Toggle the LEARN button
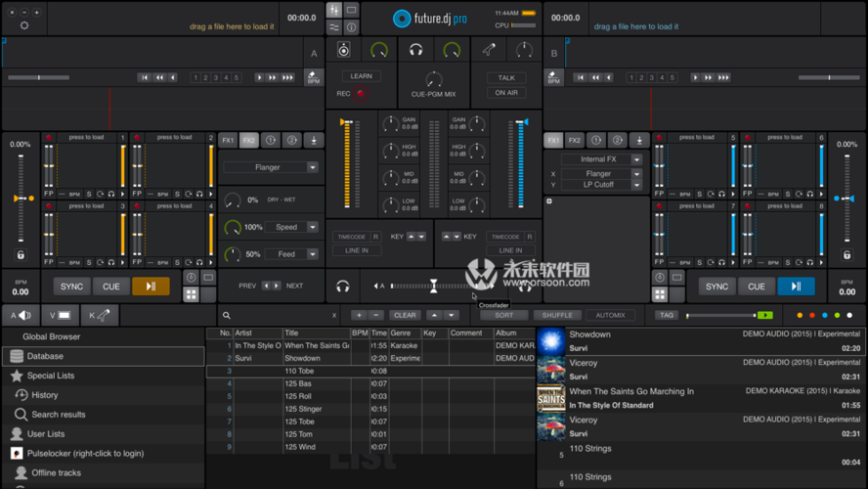This screenshot has width=868, height=489. [x=361, y=76]
